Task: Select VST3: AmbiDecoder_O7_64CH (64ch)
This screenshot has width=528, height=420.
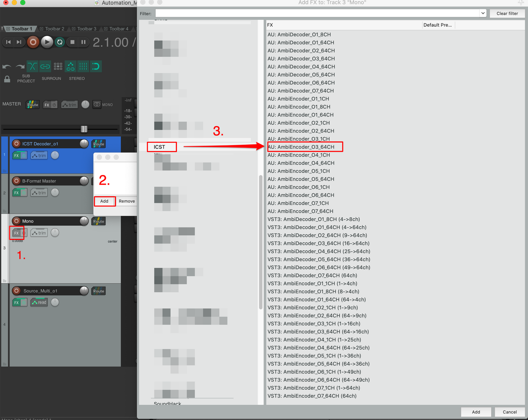Action: [312, 275]
